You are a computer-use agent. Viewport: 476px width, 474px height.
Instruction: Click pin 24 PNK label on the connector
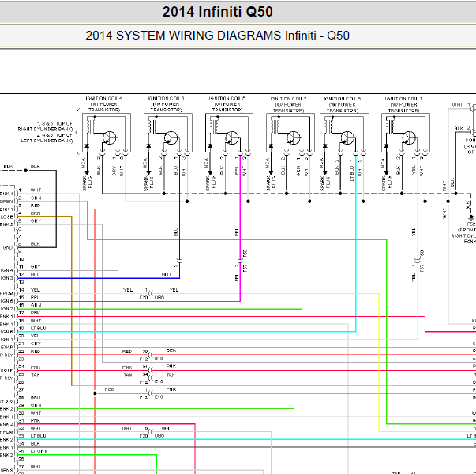tap(36, 367)
